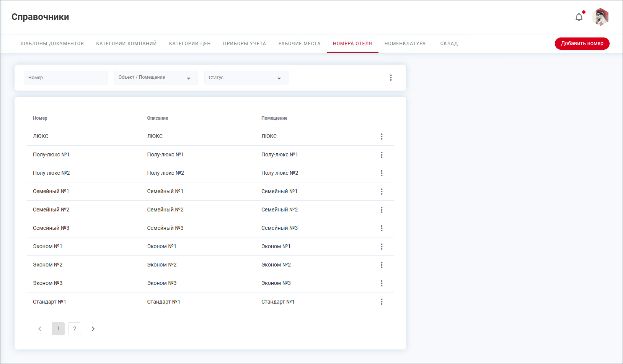Viewport: 623px width, 364px height.
Task: Switch to the Шаблоны документов tab
Action: click(52, 44)
